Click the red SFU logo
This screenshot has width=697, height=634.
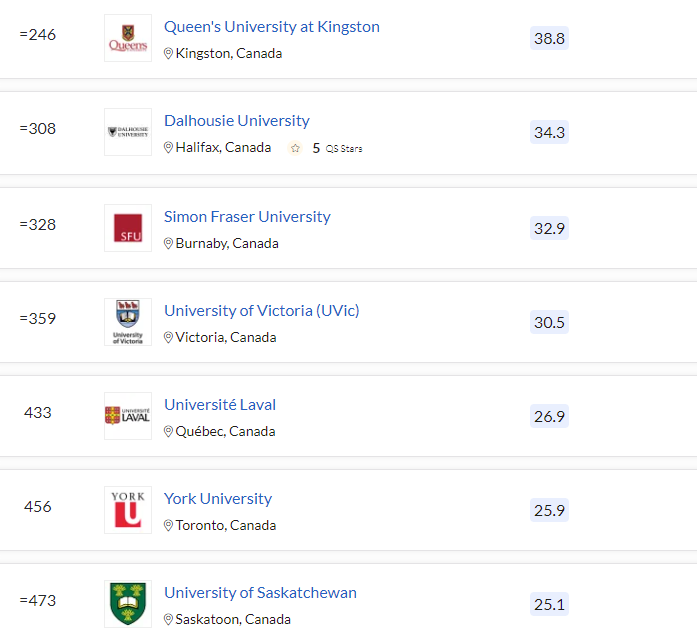tap(128, 228)
